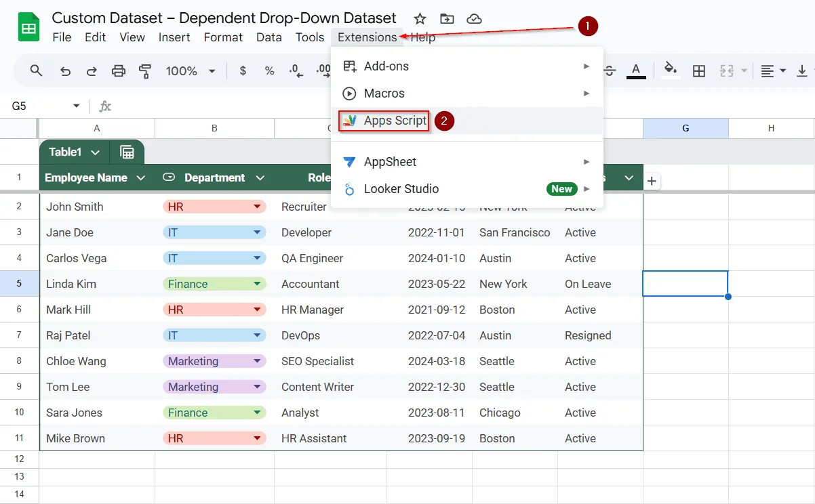Click the Undo arrow
The width and height of the screenshot is (815, 504).
(65, 70)
